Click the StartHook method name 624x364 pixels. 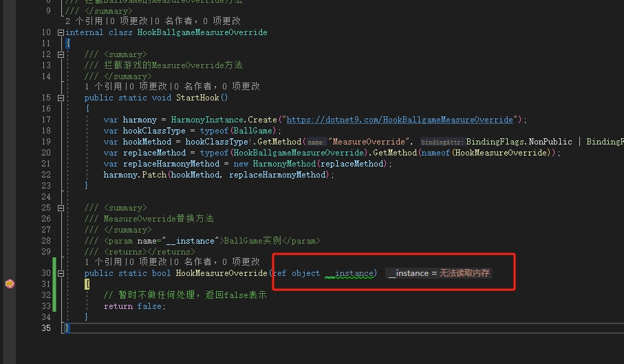click(197, 98)
